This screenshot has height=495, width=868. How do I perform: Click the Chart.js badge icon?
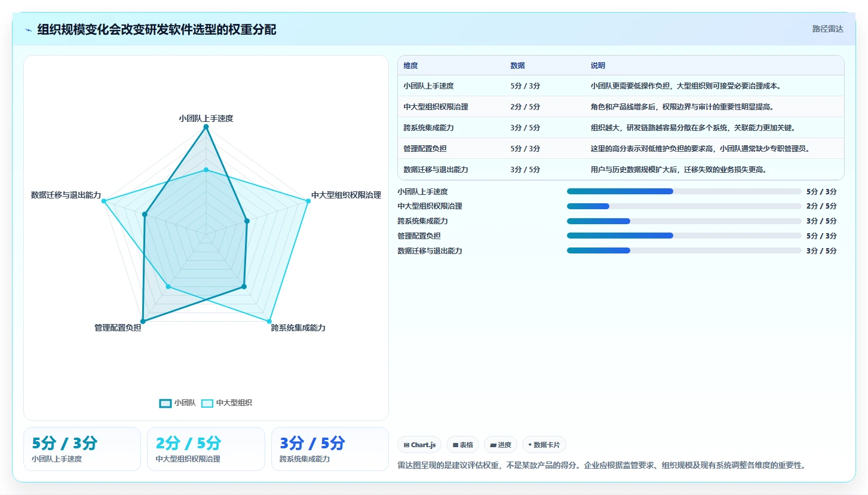coord(406,445)
